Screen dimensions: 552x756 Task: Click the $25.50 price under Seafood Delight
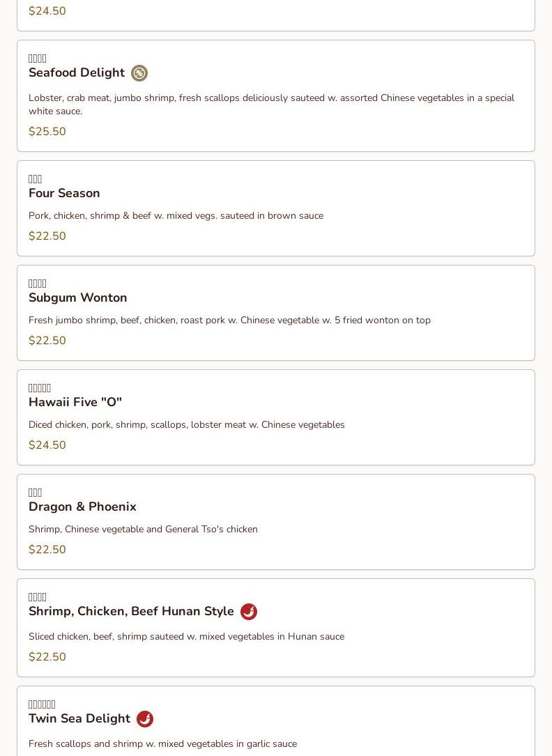pos(47,132)
